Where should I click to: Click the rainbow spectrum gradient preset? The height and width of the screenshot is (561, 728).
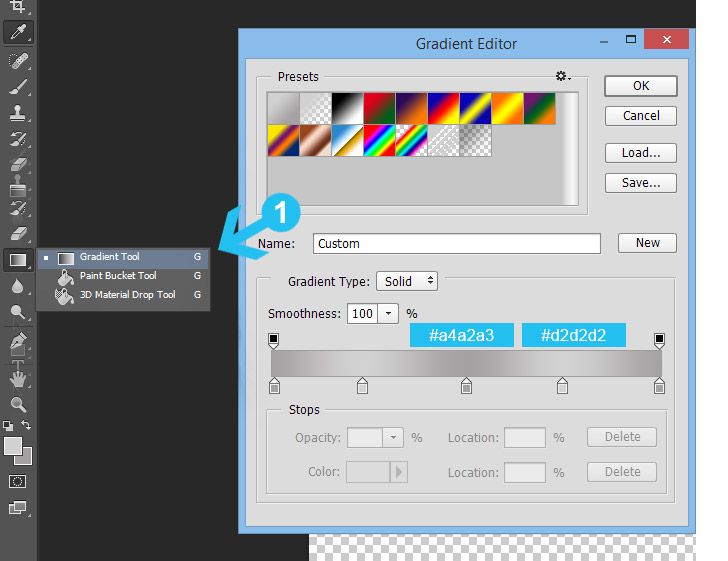pos(378,140)
